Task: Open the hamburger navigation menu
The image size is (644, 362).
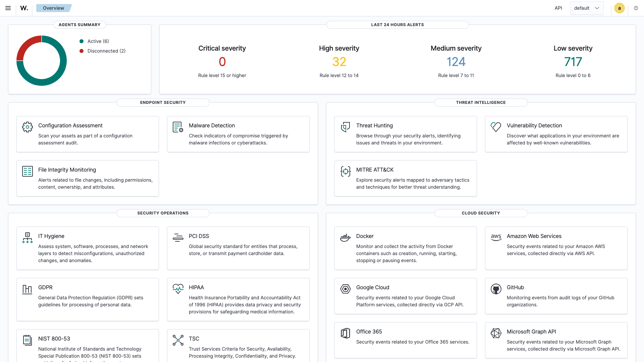Action: pyautogui.click(x=8, y=8)
